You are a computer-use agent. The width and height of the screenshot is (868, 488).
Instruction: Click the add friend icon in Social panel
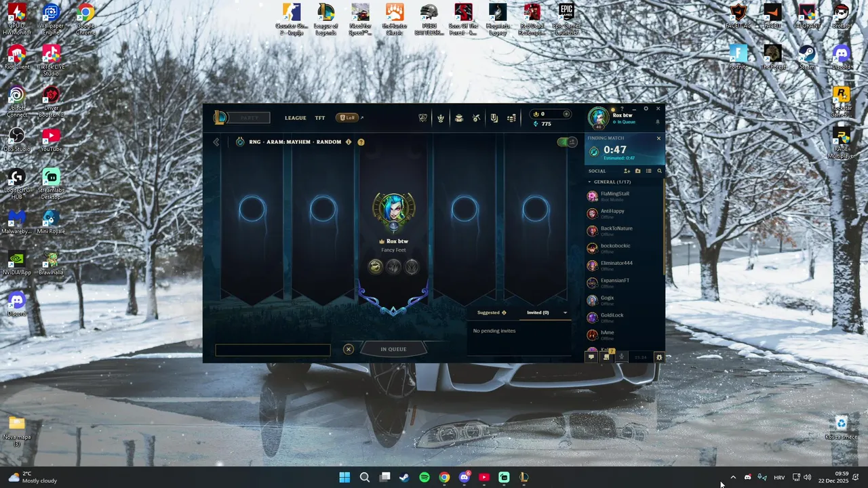click(x=627, y=171)
